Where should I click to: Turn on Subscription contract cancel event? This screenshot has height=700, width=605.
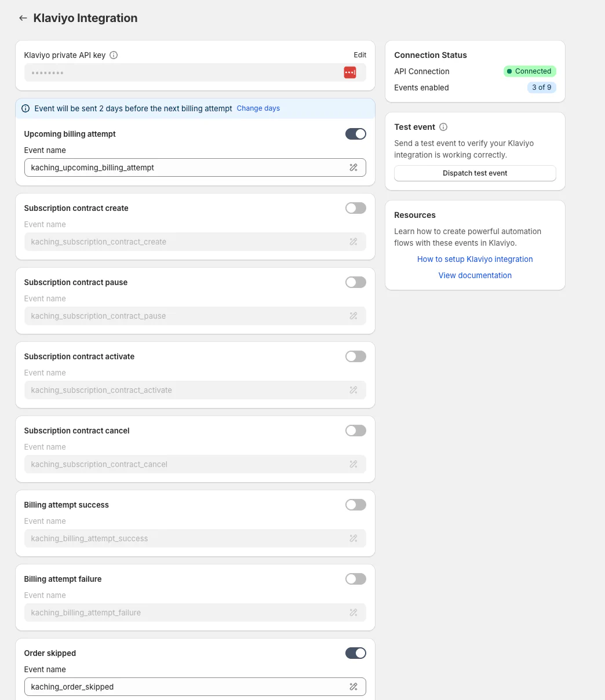[x=356, y=431]
